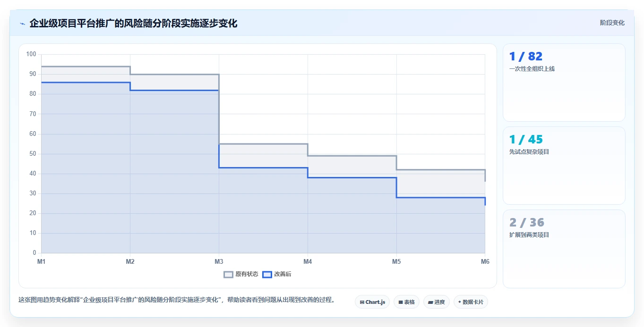Image resolution: width=644 pixels, height=327 pixels.
Task: Click the 数据卡片 chip
Action: click(471, 302)
